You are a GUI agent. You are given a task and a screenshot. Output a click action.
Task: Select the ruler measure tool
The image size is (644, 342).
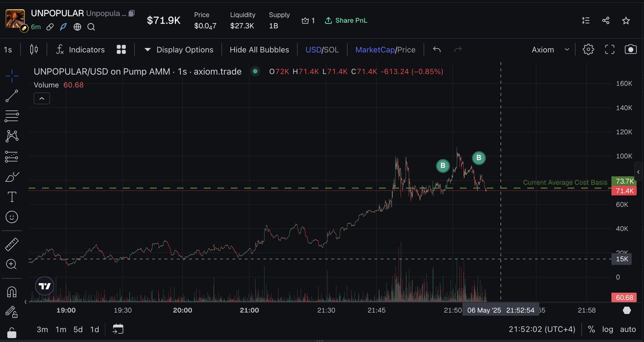12,245
